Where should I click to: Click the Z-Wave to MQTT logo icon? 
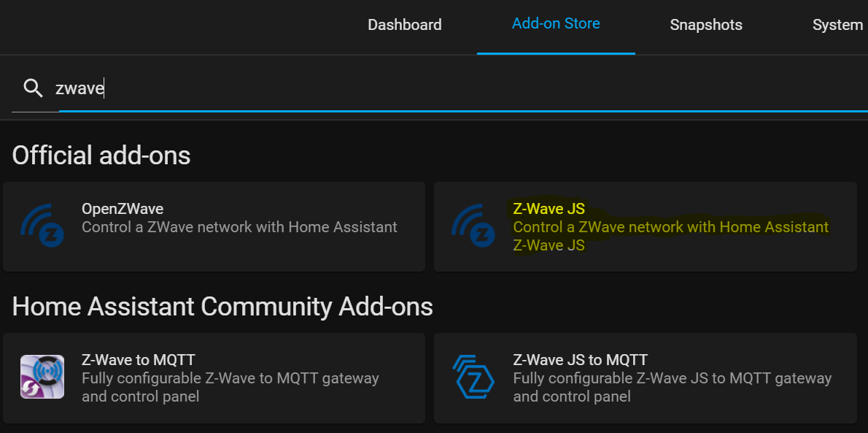42,377
